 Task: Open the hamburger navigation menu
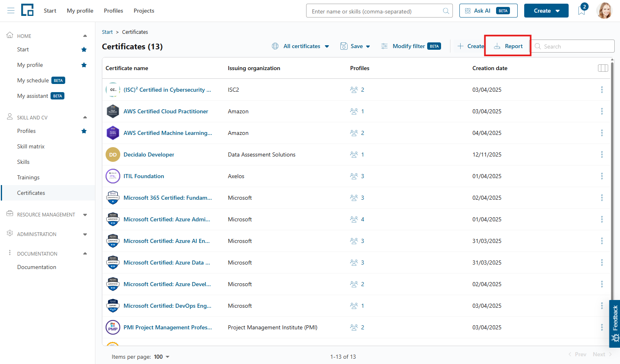[x=11, y=11]
